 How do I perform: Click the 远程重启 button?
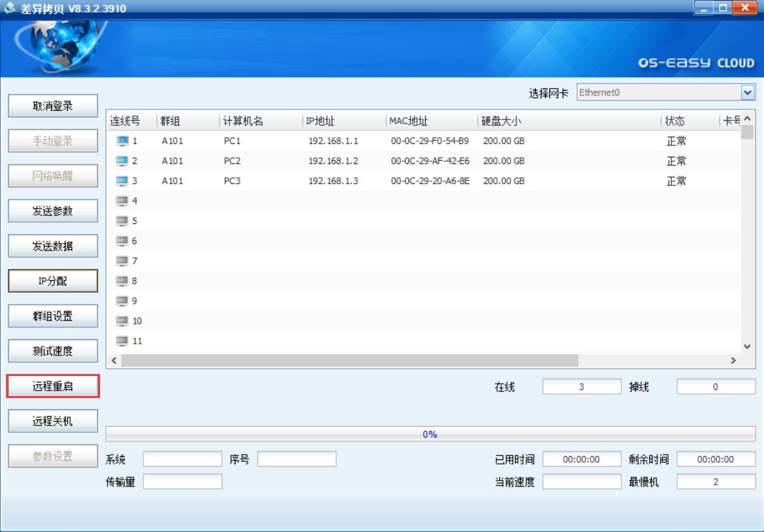[x=53, y=386]
